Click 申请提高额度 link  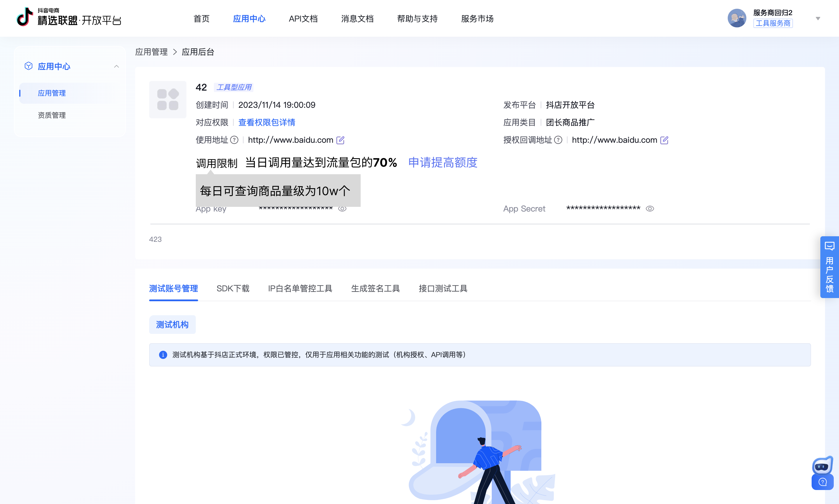coord(443,163)
